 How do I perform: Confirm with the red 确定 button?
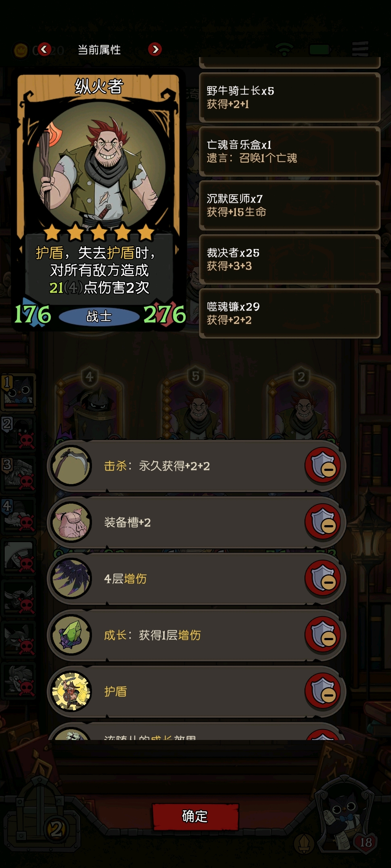[x=195, y=817]
